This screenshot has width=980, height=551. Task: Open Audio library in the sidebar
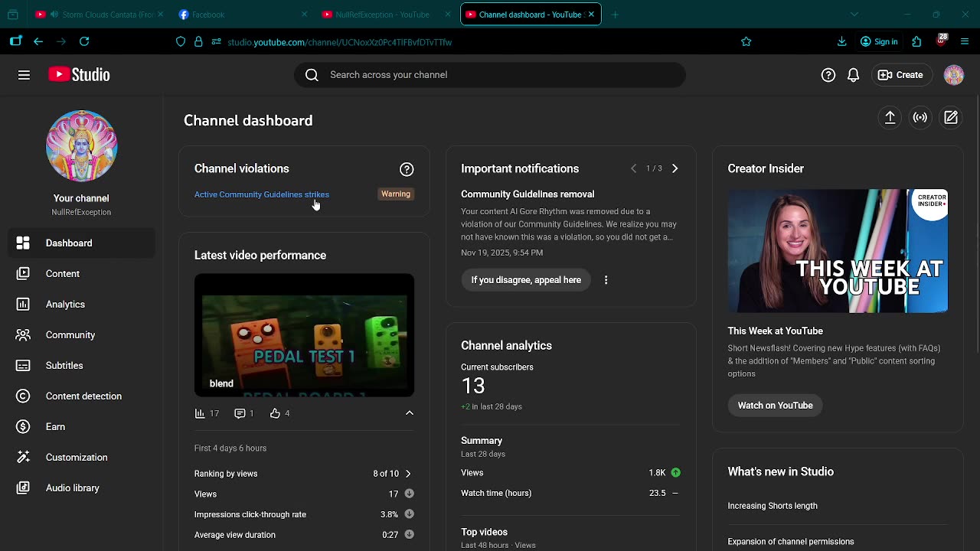81,488
